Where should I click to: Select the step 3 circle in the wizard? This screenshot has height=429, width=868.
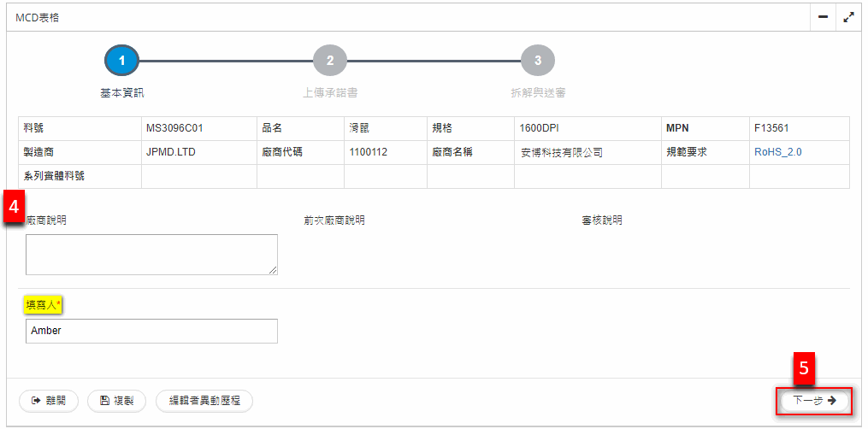[538, 61]
